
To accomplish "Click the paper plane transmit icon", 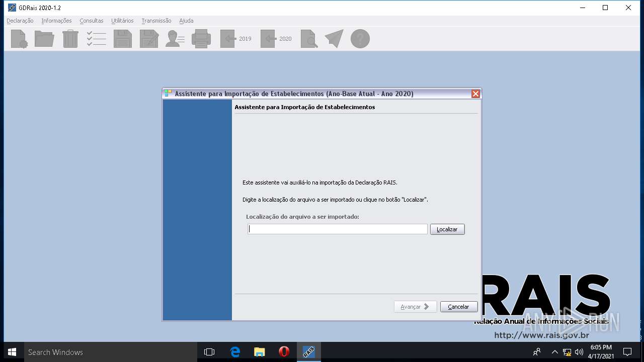I will [334, 39].
